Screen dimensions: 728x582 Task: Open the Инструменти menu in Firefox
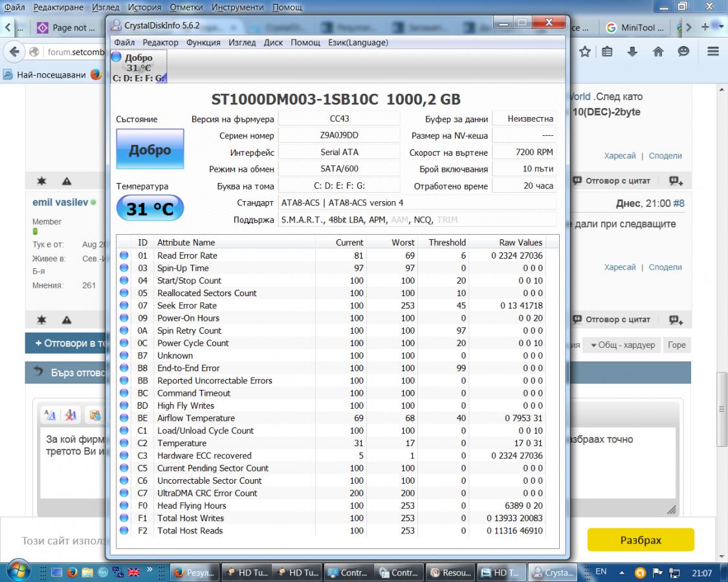(x=237, y=7)
